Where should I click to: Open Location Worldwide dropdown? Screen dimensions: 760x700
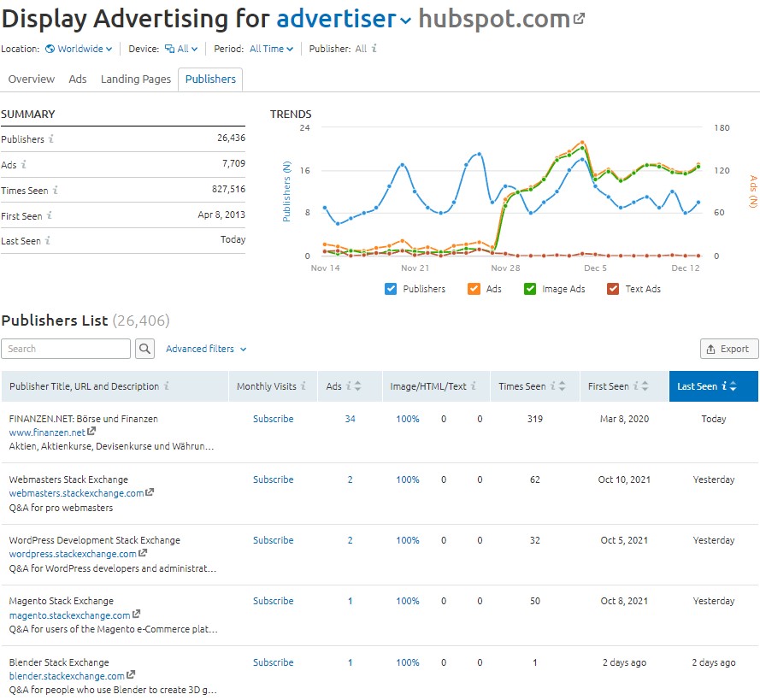click(79, 49)
